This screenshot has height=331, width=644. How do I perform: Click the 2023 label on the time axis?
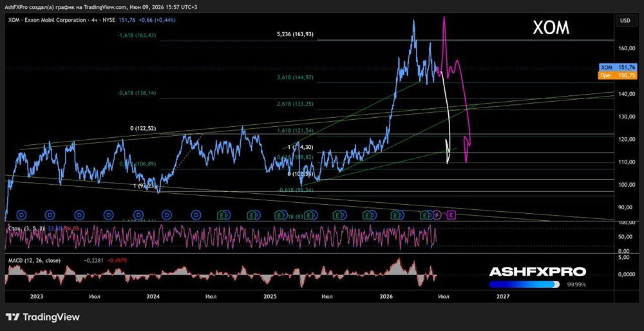pyautogui.click(x=37, y=296)
